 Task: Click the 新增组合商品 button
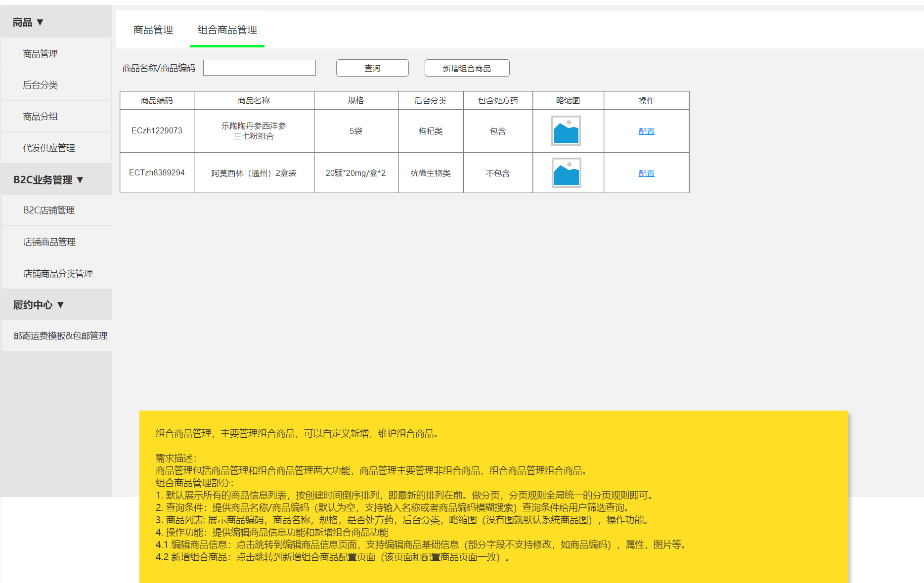(467, 68)
